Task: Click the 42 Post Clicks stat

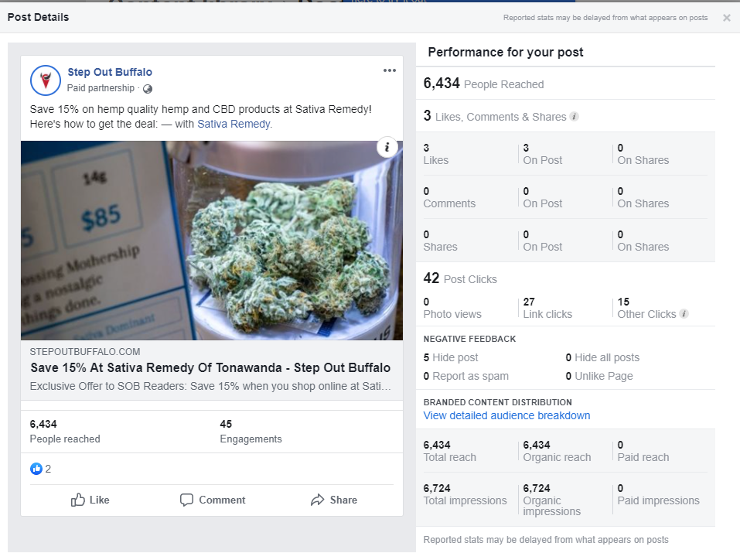Action: pos(460,278)
